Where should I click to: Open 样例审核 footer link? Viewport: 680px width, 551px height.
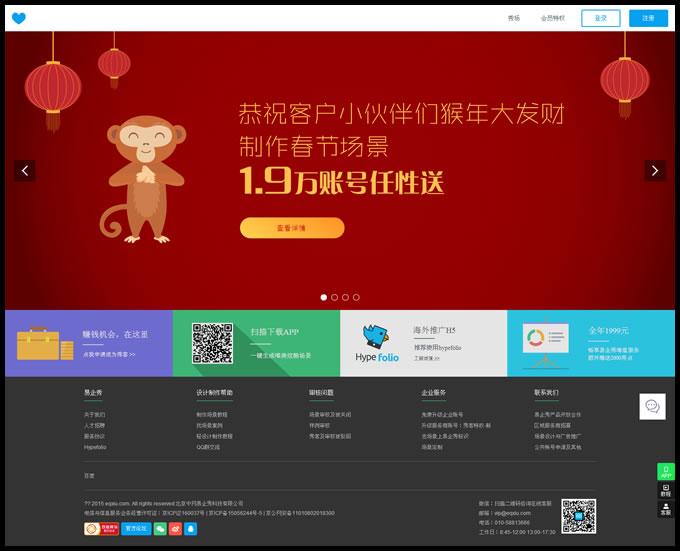[x=319, y=426]
